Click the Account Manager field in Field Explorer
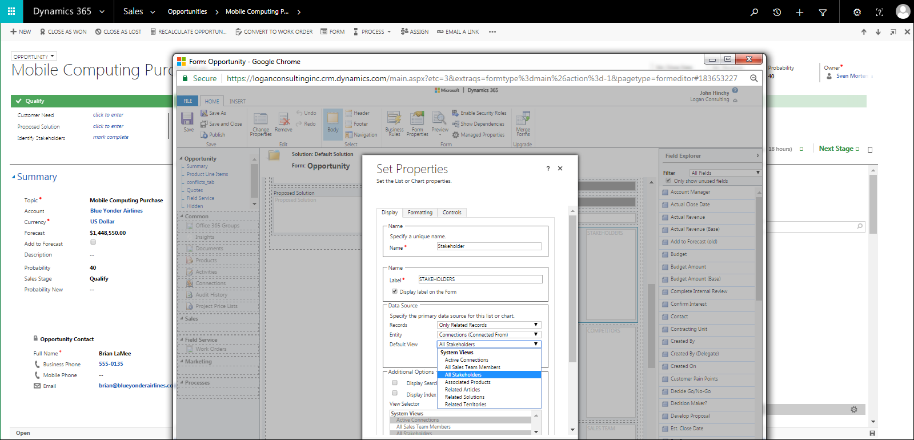Image resolution: width=914 pixels, height=440 pixels. point(690,192)
